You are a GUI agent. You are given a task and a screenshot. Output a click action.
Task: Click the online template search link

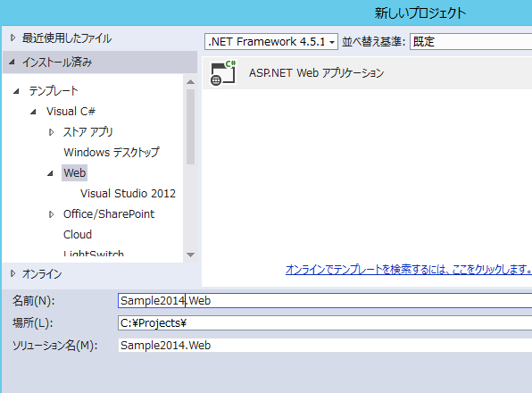pos(409,270)
